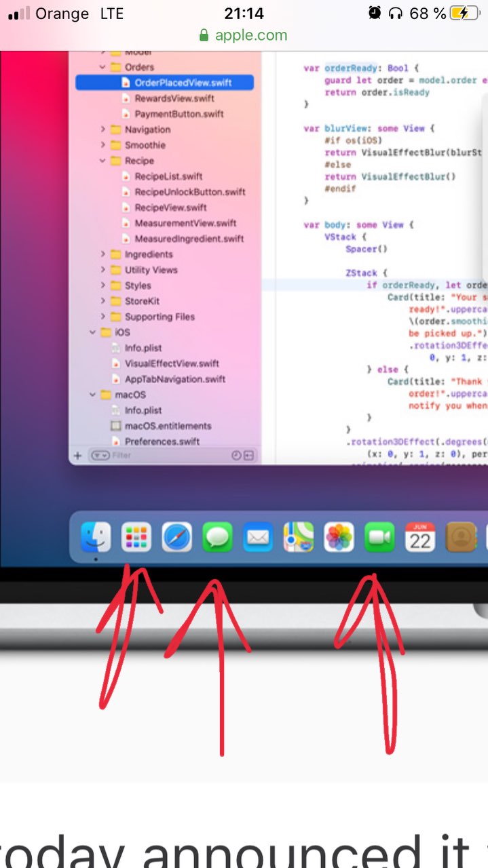Tap the alarm clock icon in status bar
488x868 pixels.
375,13
